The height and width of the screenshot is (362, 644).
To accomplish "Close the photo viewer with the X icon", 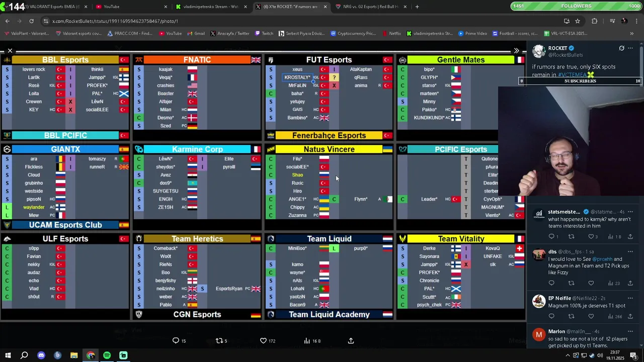I will [x=10, y=51].
